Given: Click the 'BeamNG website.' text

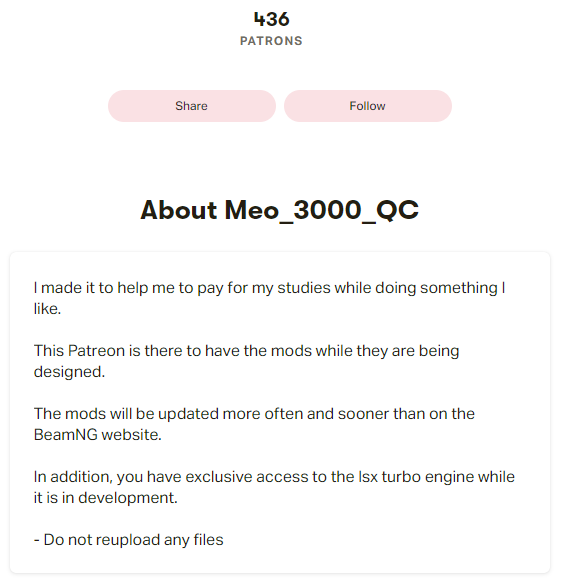Looking at the screenshot, I should pyautogui.click(x=98, y=435).
